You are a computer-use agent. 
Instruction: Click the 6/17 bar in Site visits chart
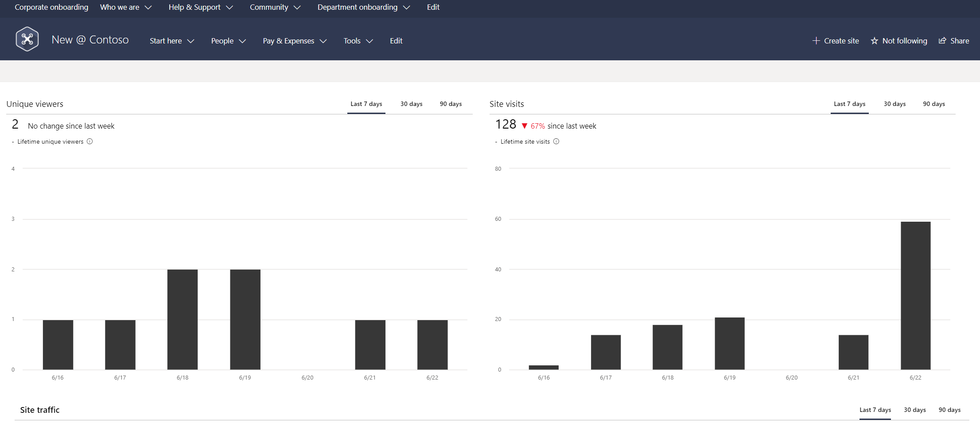[606, 352]
